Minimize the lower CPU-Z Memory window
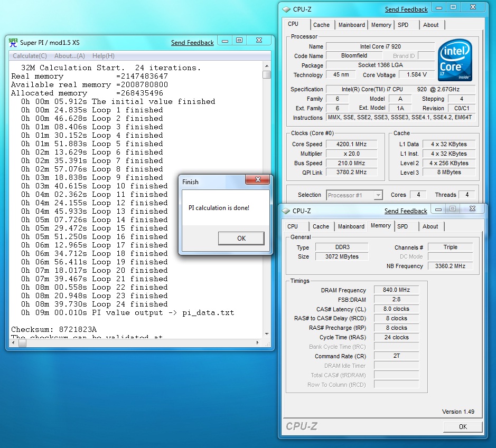The image size is (496, 448). [x=438, y=209]
